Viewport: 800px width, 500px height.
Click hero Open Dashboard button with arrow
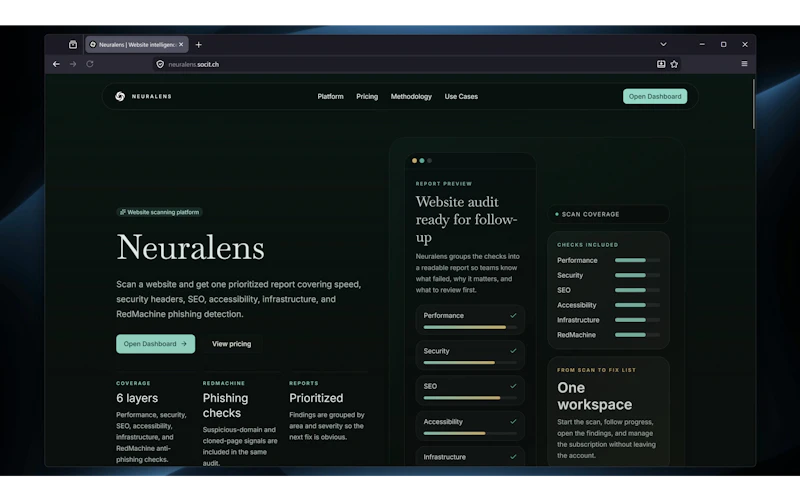[x=156, y=344]
